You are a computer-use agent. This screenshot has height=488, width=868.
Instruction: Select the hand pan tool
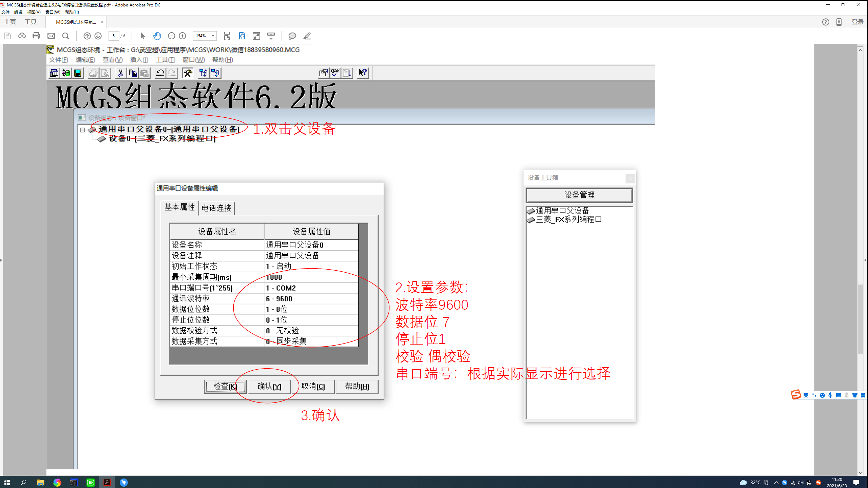coord(157,36)
